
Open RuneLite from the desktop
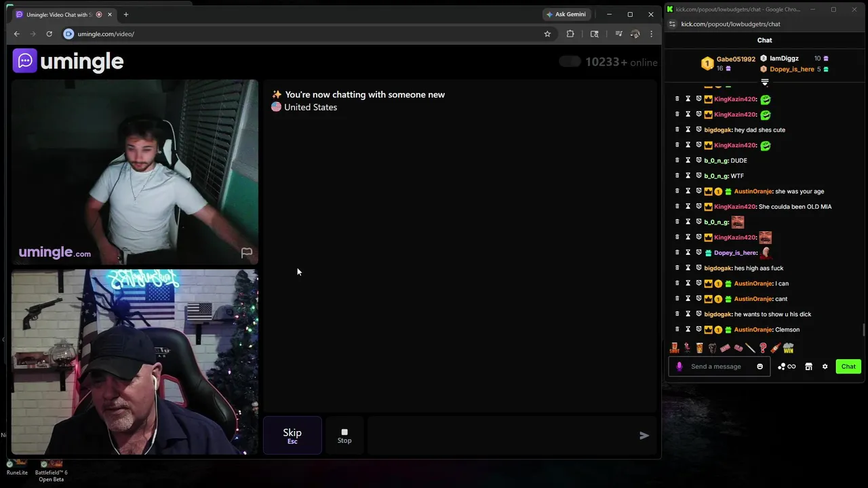click(x=17, y=468)
